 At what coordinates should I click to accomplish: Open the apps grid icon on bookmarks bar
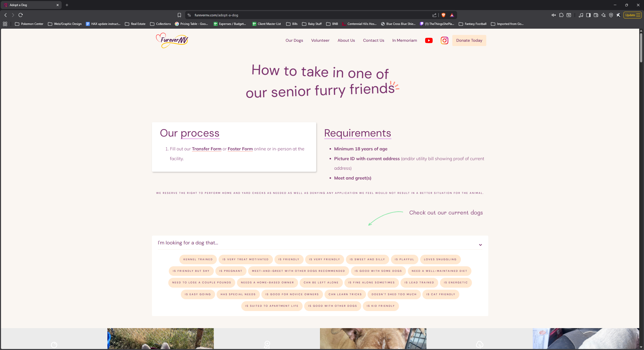click(x=5, y=24)
